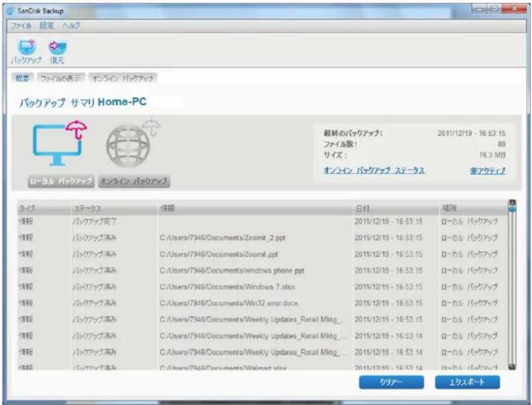Select the Walmart.xlsx log entry
Viewport: 532px width, 405px height.
coord(263,367)
